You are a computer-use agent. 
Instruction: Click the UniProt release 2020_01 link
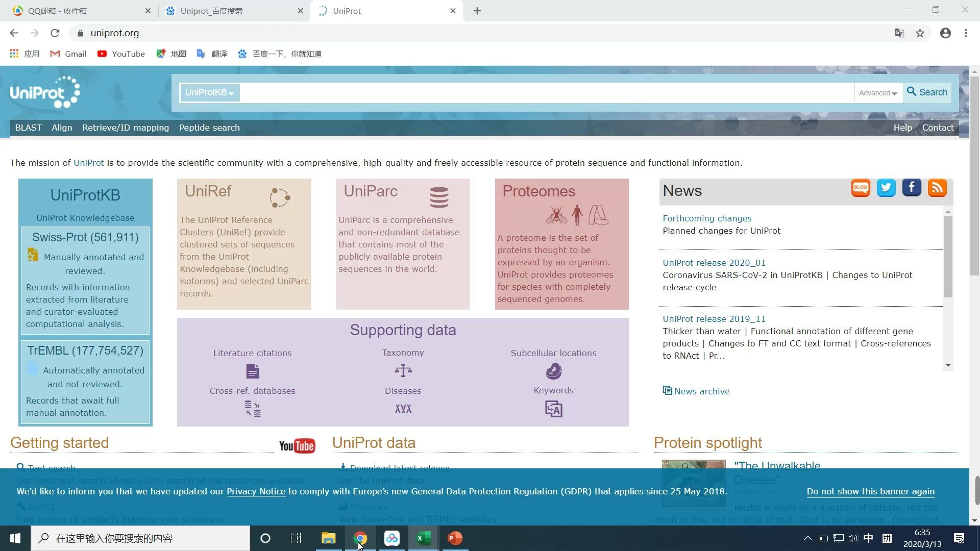click(714, 262)
